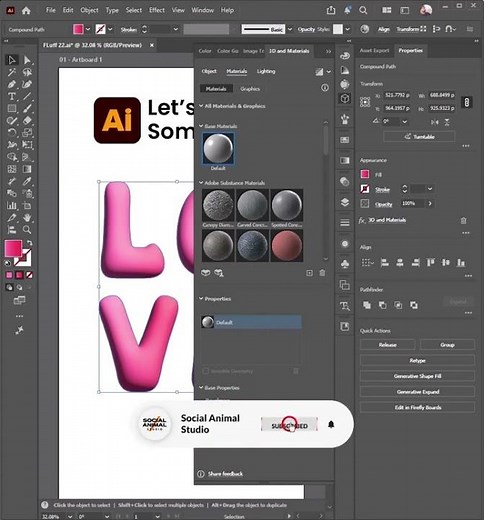Click Fill color swatch in Appearance
The width and height of the screenshot is (484, 520).
(365, 174)
